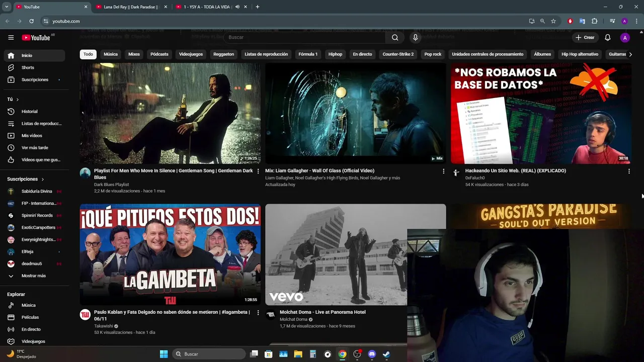Reload the page in Chrome

[31, 21]
